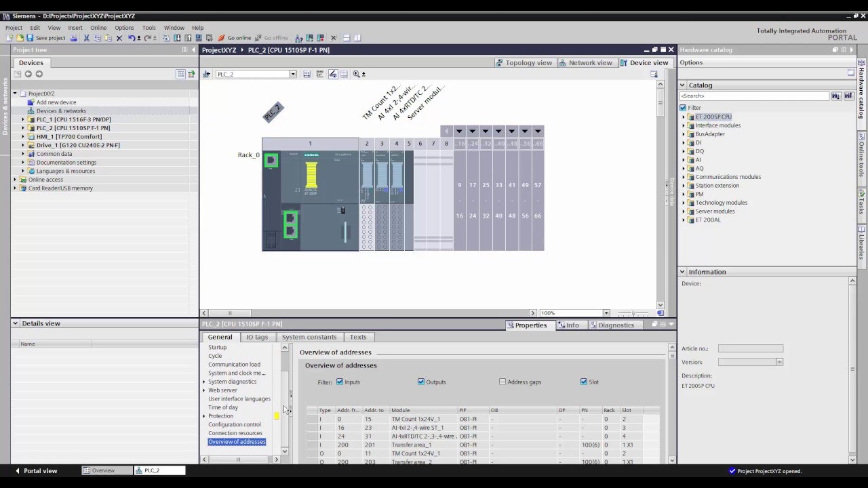Expand the Technology modules catalog folder
The height and width of the screenshot is (488, 868).
point(684,203)
